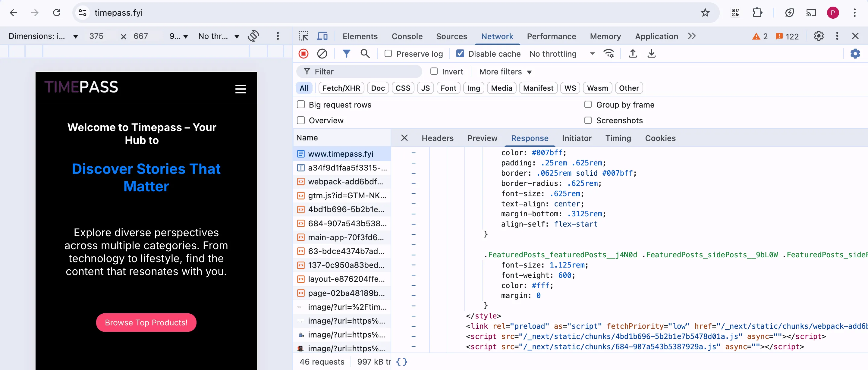Click the address bar URL timepass.fyi
This screenshot has height=370, width=868.
pos(119,13)
